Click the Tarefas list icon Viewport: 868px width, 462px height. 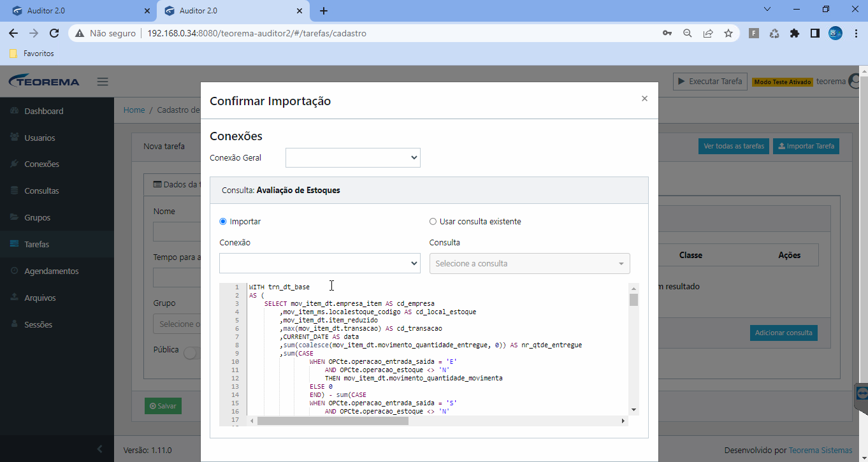(15, 244)
